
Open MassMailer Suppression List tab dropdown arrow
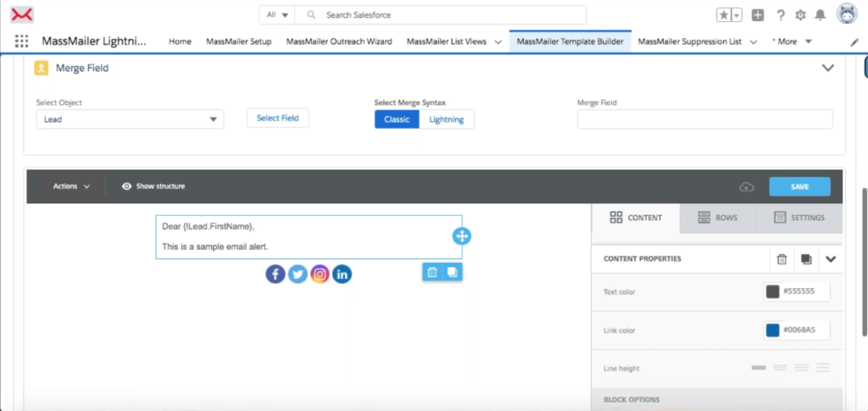[753, 42]
